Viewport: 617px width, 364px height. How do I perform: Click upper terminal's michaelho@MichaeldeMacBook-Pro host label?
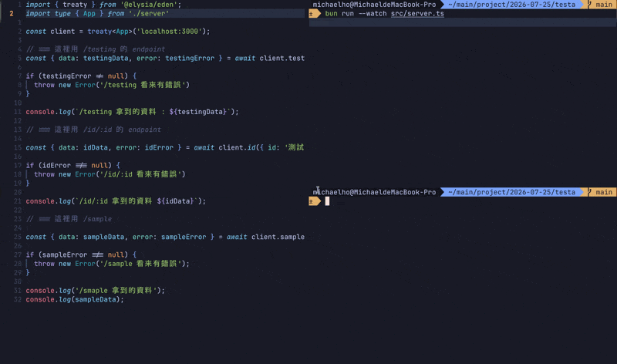point(374,5)
